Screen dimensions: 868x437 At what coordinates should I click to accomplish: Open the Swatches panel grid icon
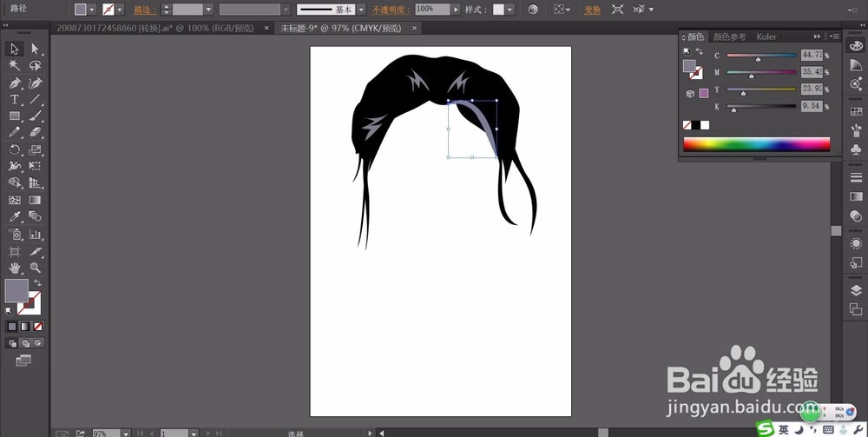point(856,111)
